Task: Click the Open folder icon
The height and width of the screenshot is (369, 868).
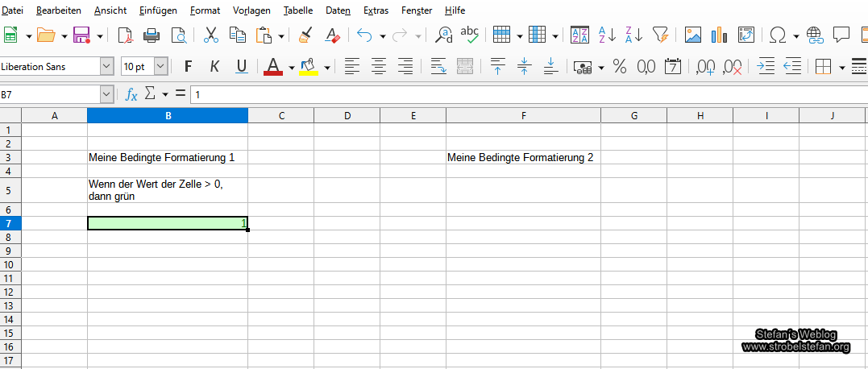Action: point(46,35)
